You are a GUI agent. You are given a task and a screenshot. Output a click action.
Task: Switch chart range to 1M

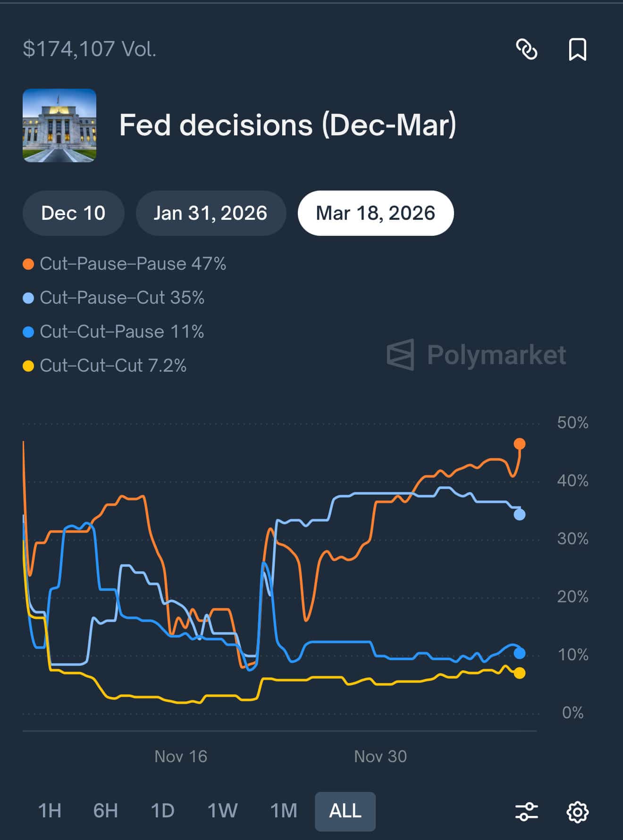coord(283,811)
